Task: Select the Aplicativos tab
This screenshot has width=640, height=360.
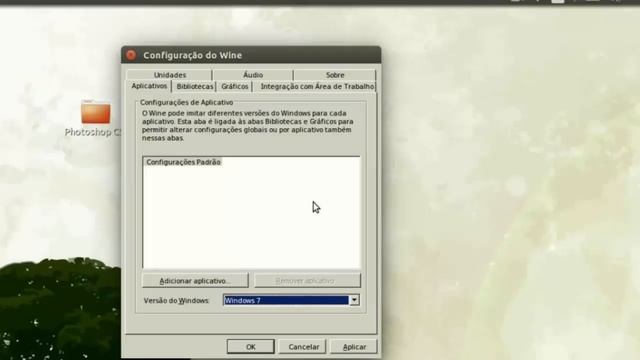Action: 149,86
